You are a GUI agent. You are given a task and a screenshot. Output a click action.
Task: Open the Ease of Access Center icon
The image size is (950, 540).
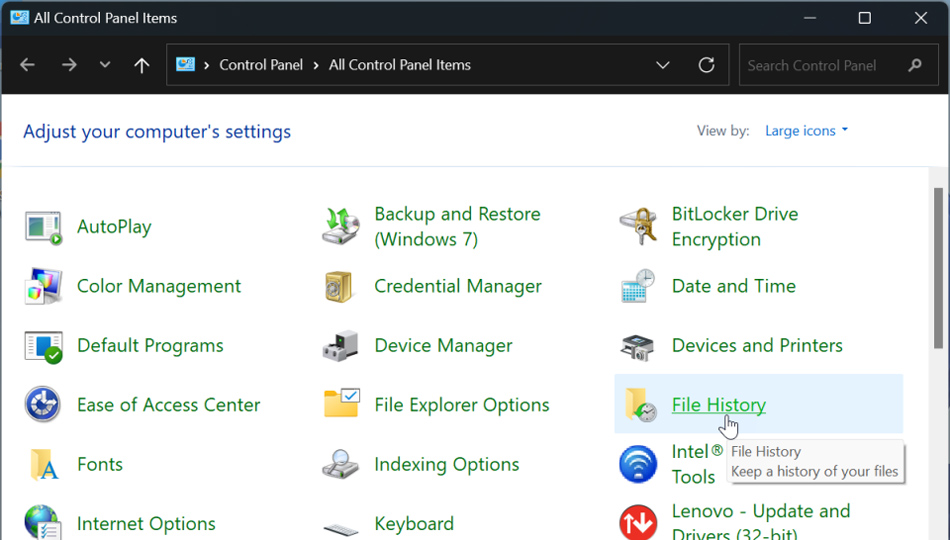tap(43, 405)
